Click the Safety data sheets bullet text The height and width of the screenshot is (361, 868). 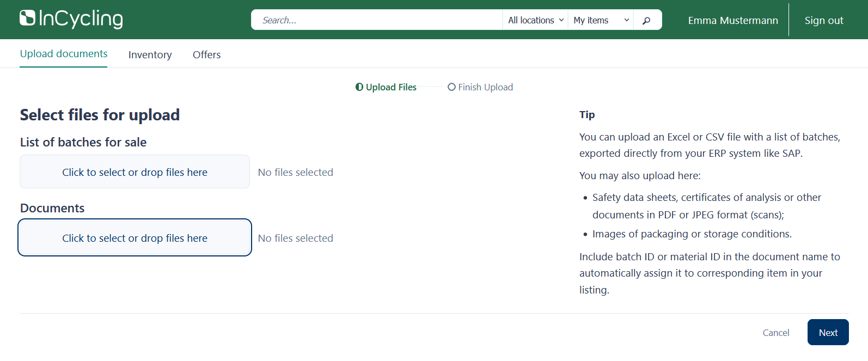click(x=707, y=206)
